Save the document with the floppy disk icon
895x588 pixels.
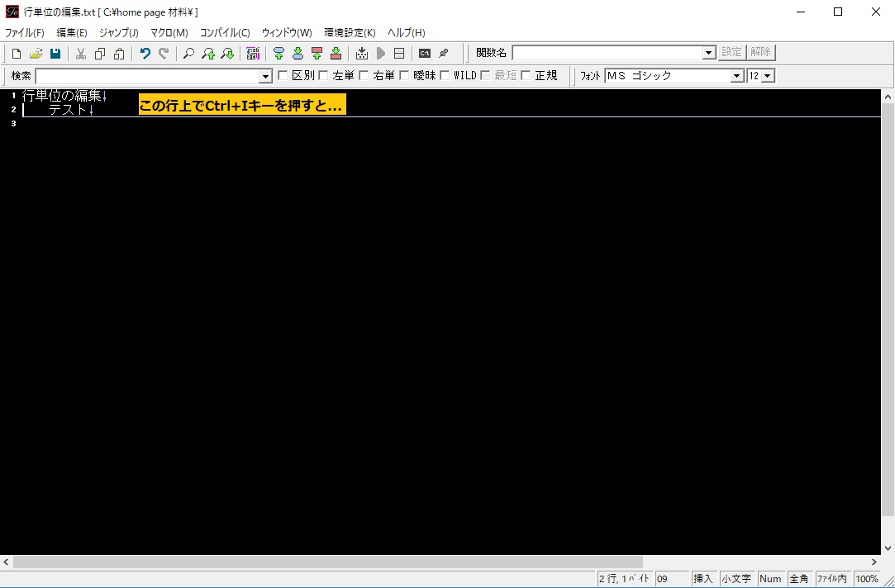coord(55,54)
